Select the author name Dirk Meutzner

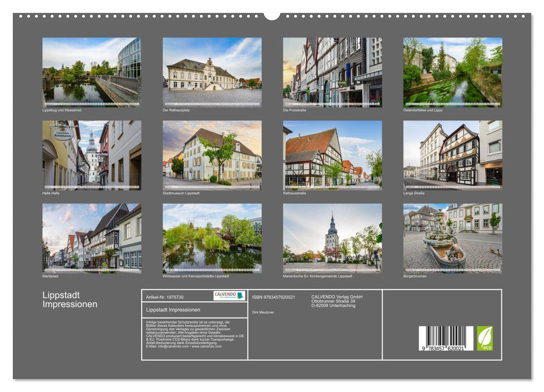(x=264, y=312)
